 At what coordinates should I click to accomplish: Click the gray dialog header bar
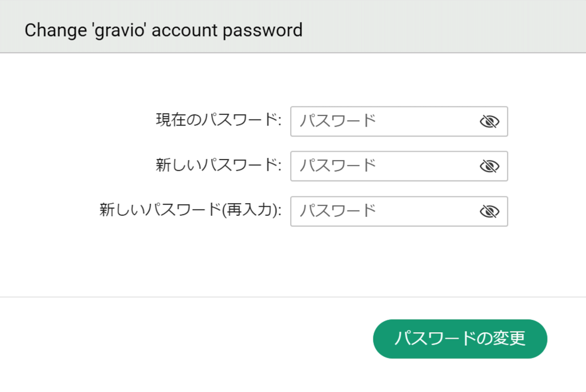click(293, 26)
